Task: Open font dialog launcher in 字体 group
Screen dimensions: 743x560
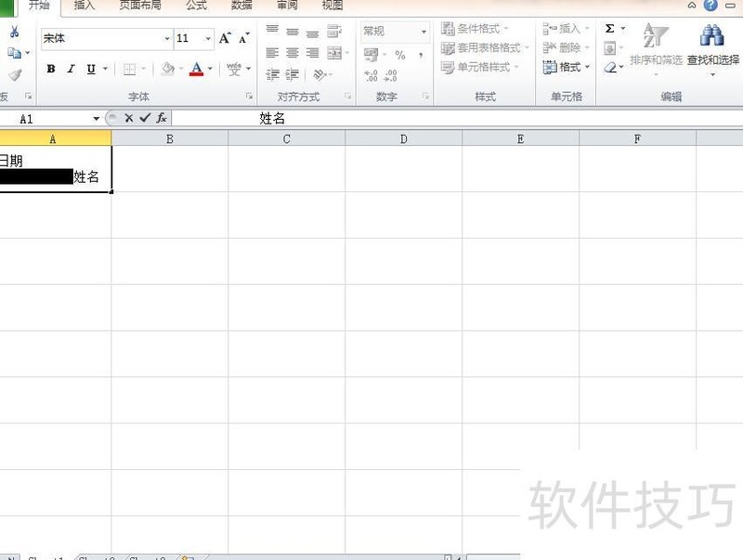Action: pos(249,97)
